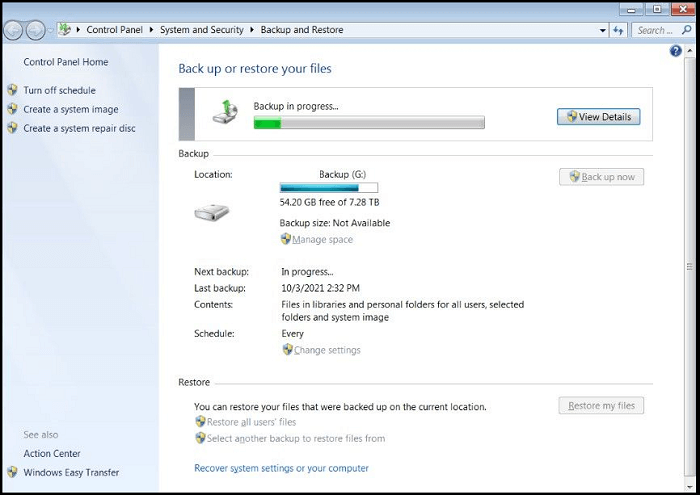Click the Backup (G:) drive icon
The width and height of the screenshot is (700, 495).
click(211, 212)
